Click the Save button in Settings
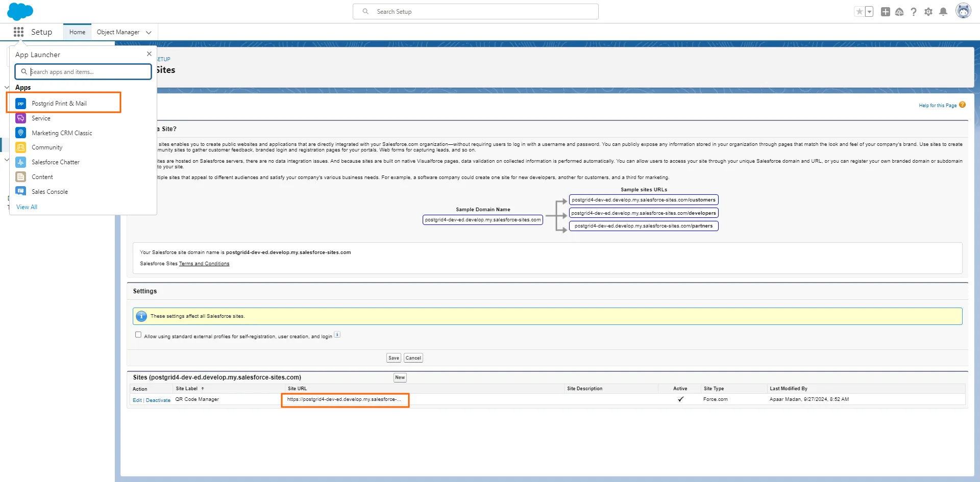Screen dimensions: 980x482 pos(394,358)
